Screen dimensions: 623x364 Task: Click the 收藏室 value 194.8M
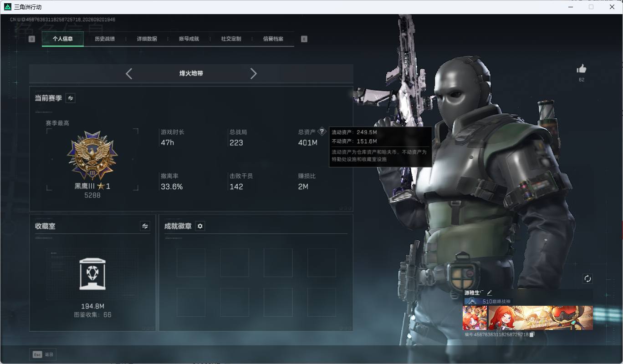(x=92, y=306)
